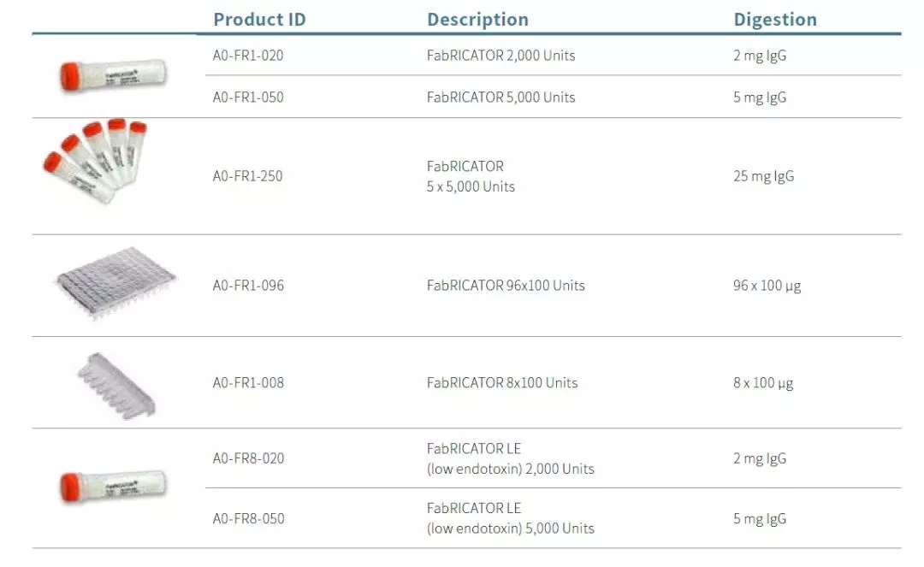924x567 pixels.
Task: Open product A0-FR1-250
Action: [x=247, y=176]
